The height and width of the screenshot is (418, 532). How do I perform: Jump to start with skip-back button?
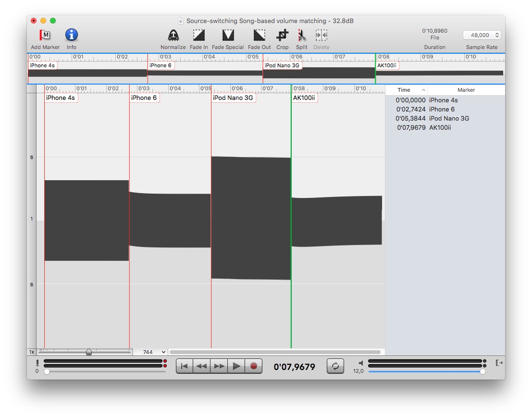point(185,367)
